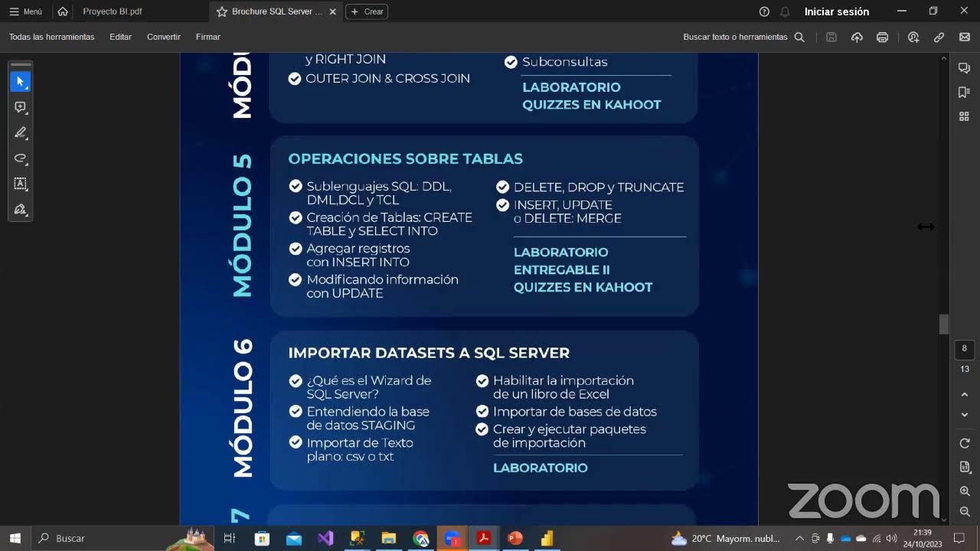Click the OUTER JOIN & CROSS JOIN text
The width and height of the screenshot is (980, 551).
[387, 79]
